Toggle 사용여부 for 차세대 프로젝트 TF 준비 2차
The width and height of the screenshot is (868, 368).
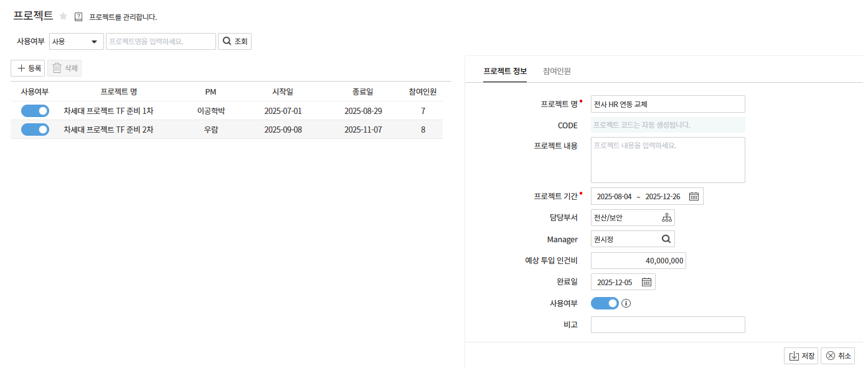(35, 130)
